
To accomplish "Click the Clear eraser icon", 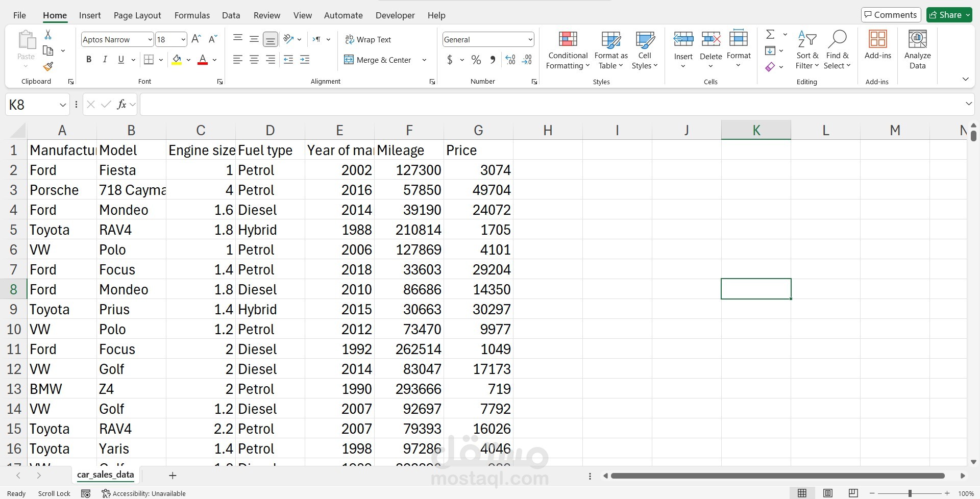I will tap(770, 67).
